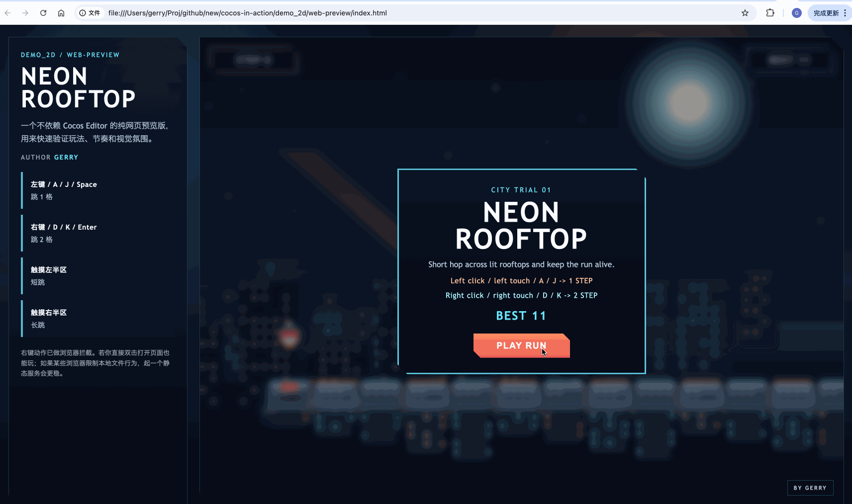
Task: Open the profile avatar G icon
Action: tap(796, 13)
